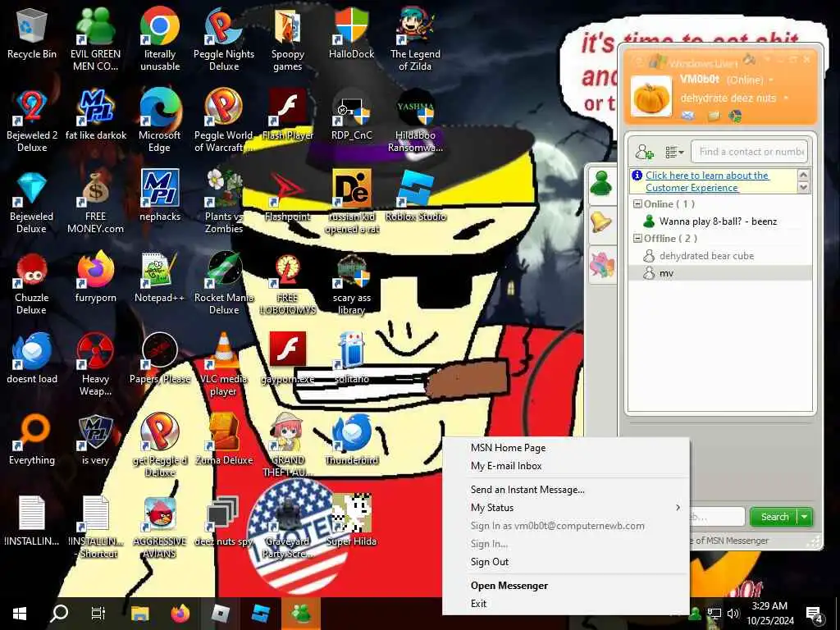Click the MSN Today globe icon in Messenger header
Screen dimensions: 840x630
(x=736, y=115)
